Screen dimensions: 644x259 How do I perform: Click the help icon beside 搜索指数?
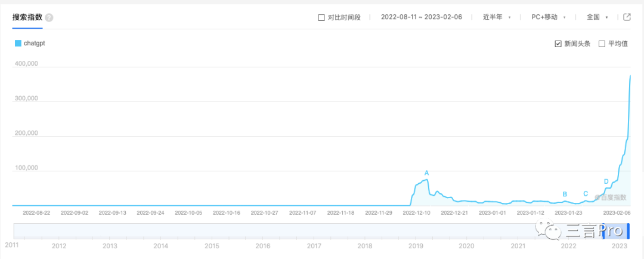(49, 17)
